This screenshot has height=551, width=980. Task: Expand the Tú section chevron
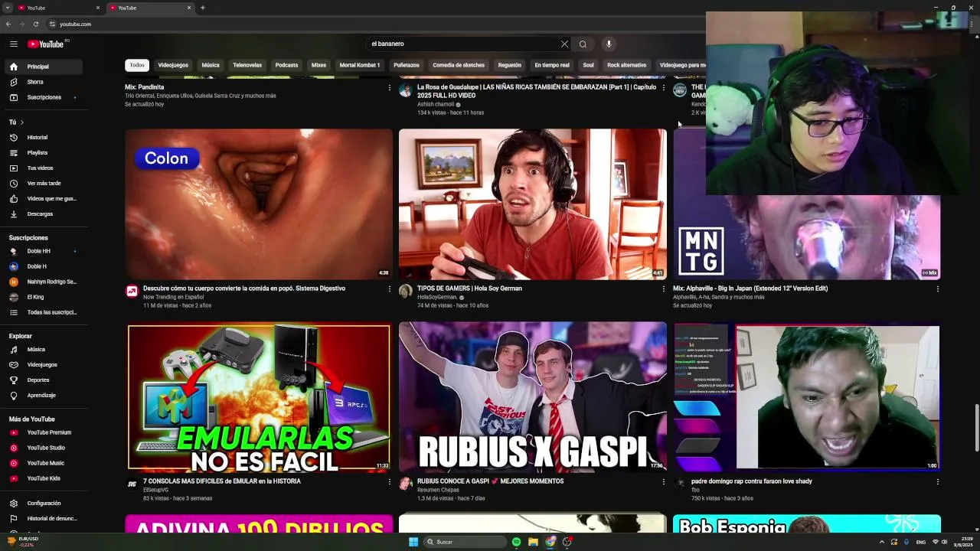point(21,122)
